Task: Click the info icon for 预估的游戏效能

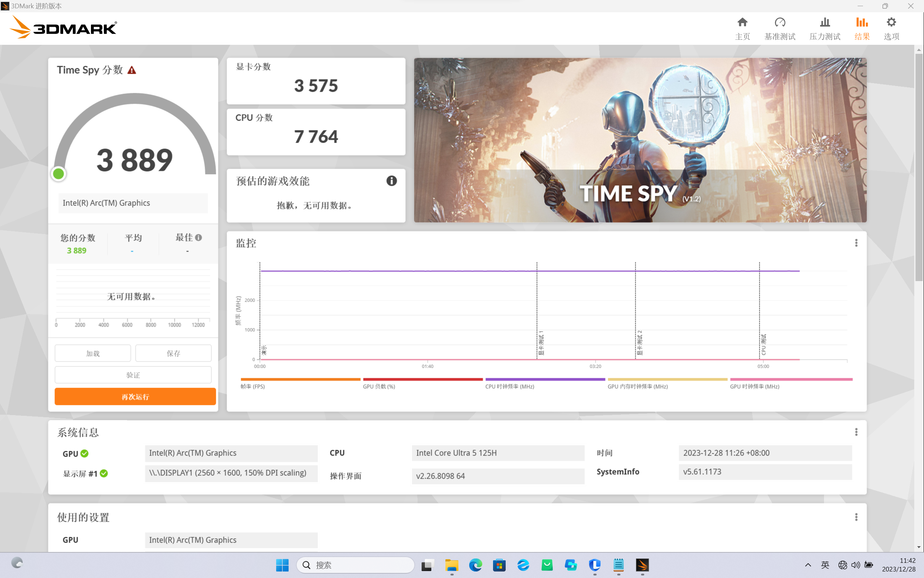Action: [391, 181]
